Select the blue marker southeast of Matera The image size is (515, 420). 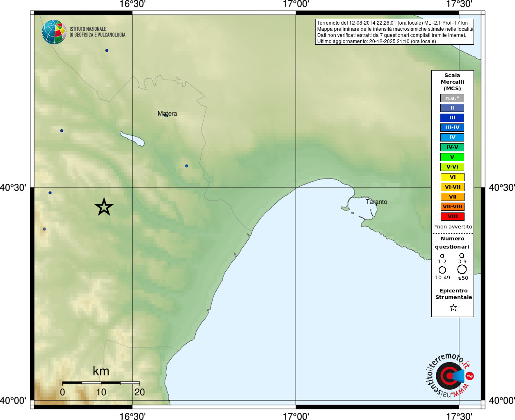[x=186, y=166]
